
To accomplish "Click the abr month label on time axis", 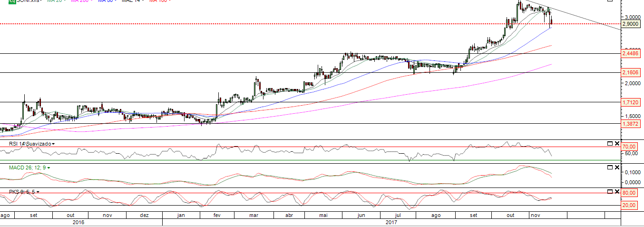I will coord(289,215).
